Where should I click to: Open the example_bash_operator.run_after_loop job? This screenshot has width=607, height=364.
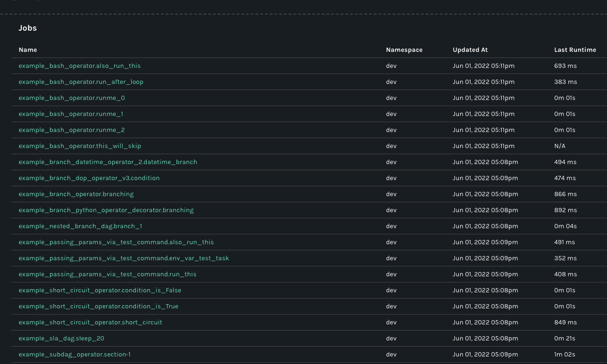[x=81, y=82]
